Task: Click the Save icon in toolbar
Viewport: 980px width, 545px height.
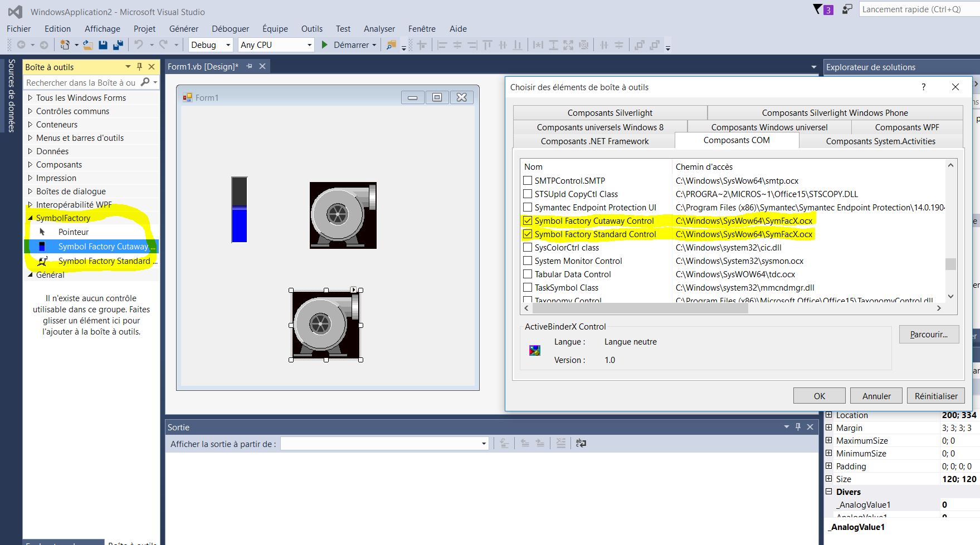Action: tap(103, 45)
